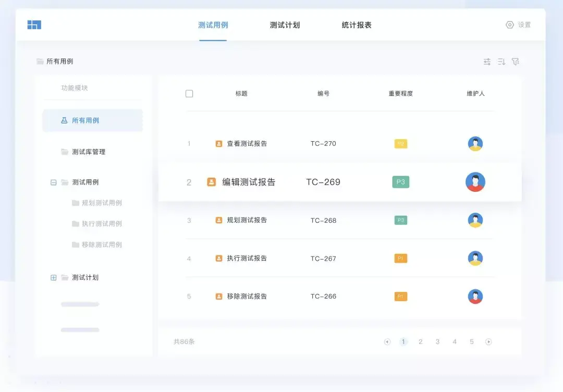
Task: Click the TC-267 ID cell
Action: pos(323,259)
